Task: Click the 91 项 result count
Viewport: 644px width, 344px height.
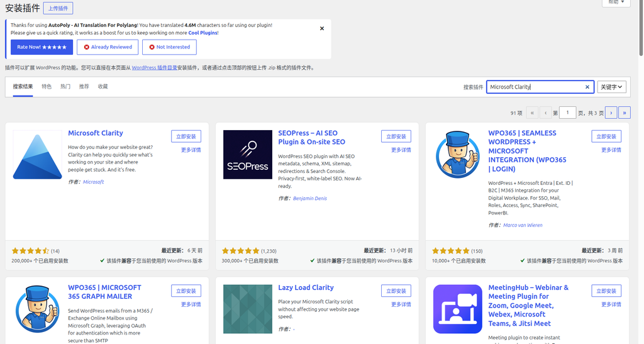Action: click(x=516, y=113)
